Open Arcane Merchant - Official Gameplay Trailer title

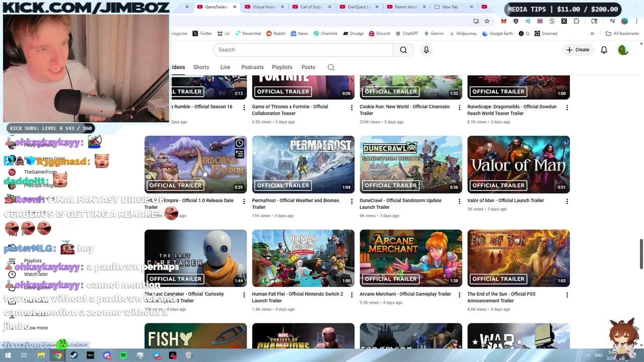coord(405,294)
